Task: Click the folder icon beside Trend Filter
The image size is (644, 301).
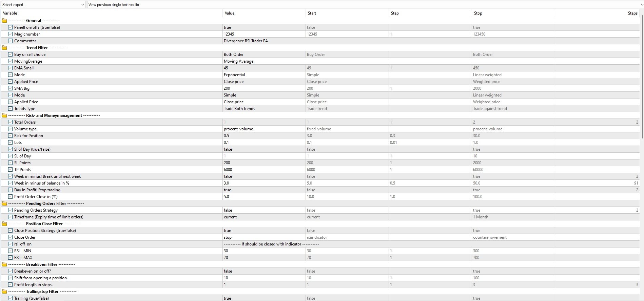Action: [x=4, y=47]
